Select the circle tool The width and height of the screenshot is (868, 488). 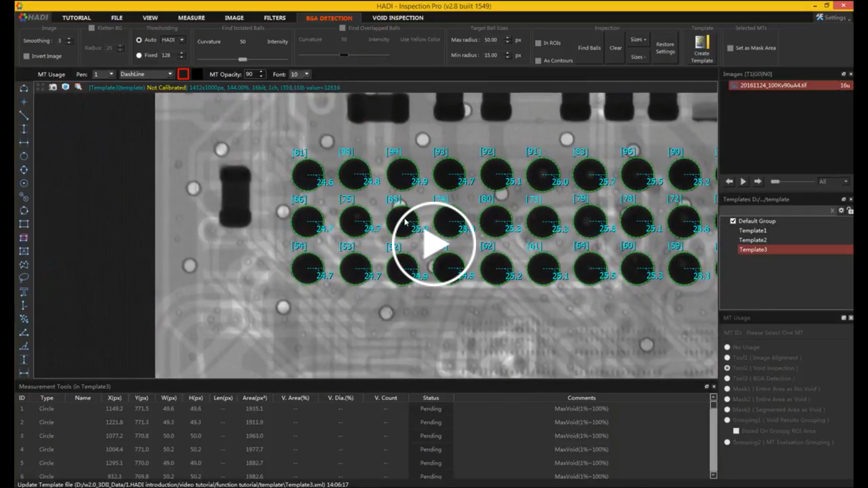24,156
